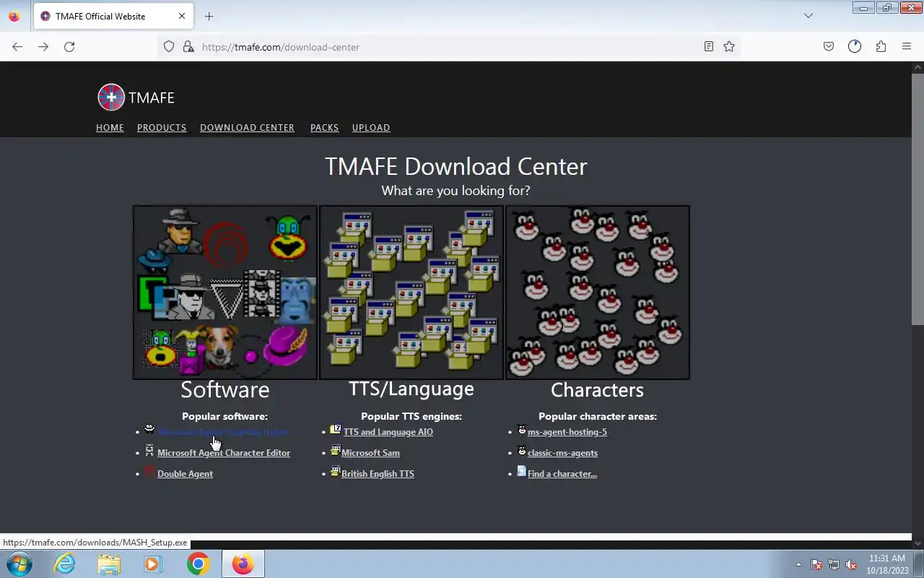Open the classic-ms-agents link
Image resolution: width=924 pixels, height=578 pixels.
562,453
